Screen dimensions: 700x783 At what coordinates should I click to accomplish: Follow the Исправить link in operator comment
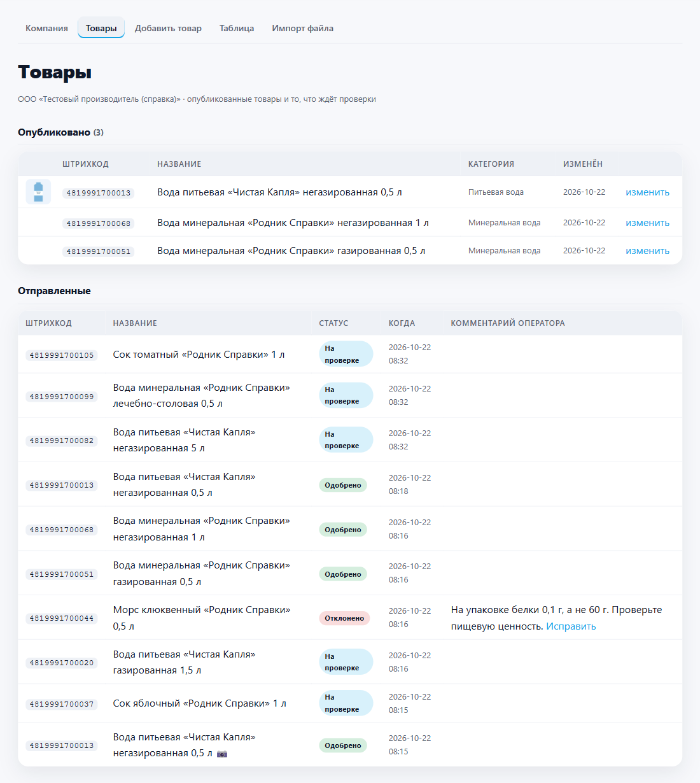coord(571,626)
